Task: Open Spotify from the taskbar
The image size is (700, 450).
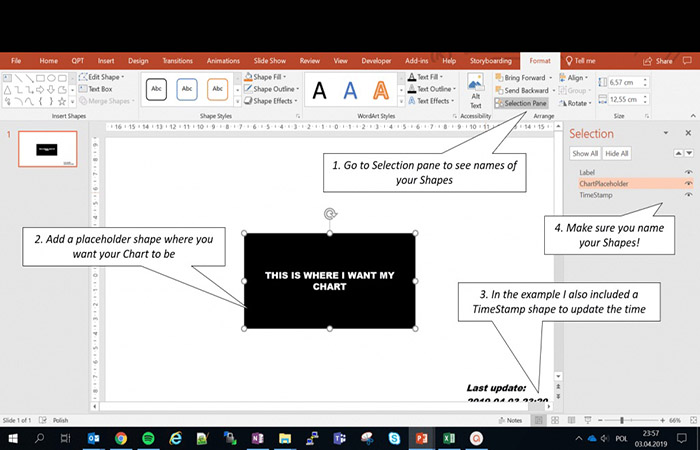Action: (148, 438)
